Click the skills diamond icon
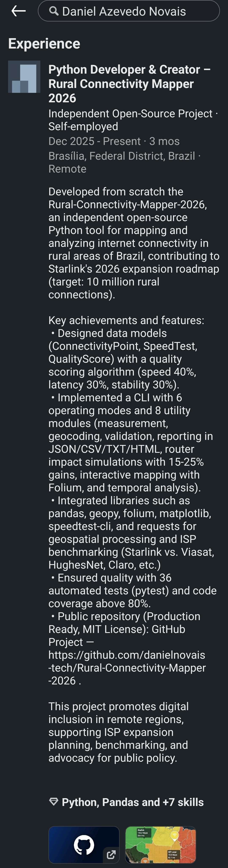Image resolution: width=228 pixels, height=868 pixels. 54,802
